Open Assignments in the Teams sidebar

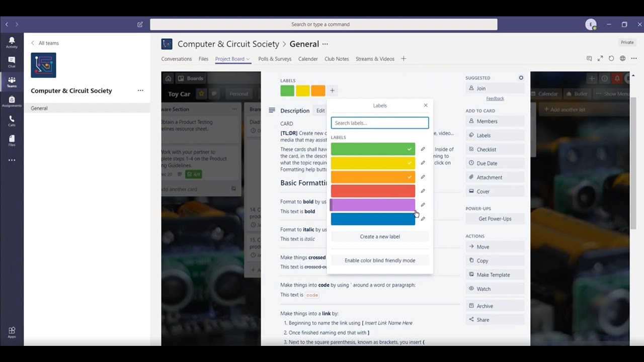click(x=12, y=102)
